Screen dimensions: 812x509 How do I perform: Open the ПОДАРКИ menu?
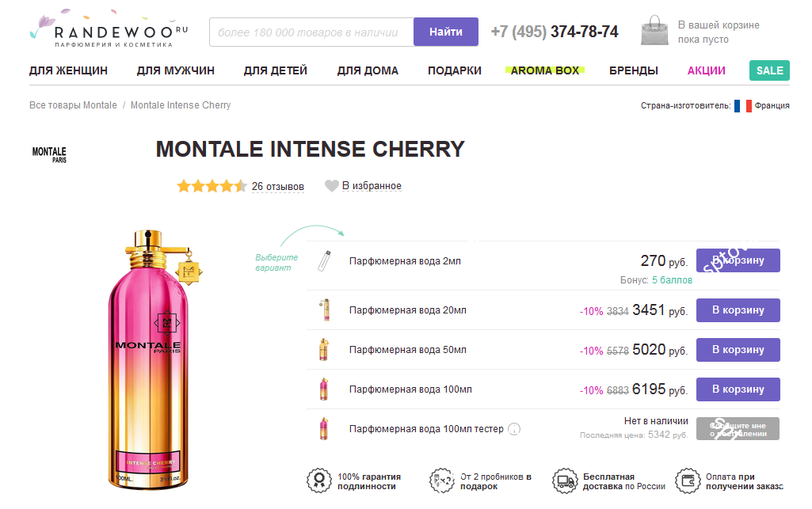(455, 70)
